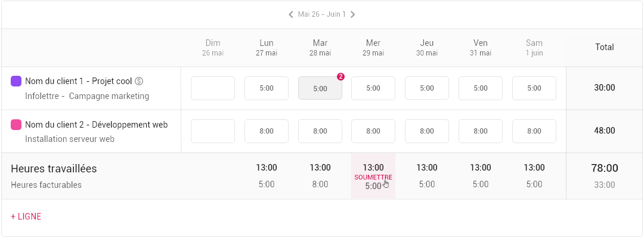The width and height of the screenshot is (644, 238).
Task: Click the Total column header
Action: (605, 47)
